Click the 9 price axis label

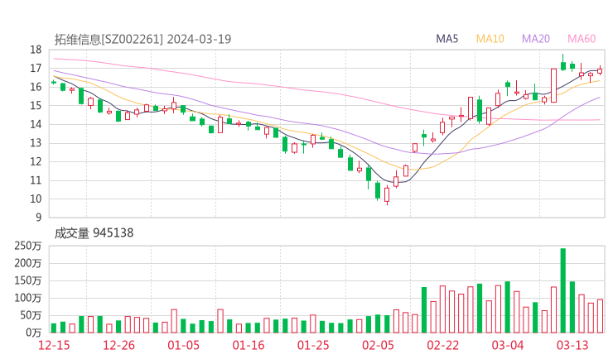[x=38, y=218]
